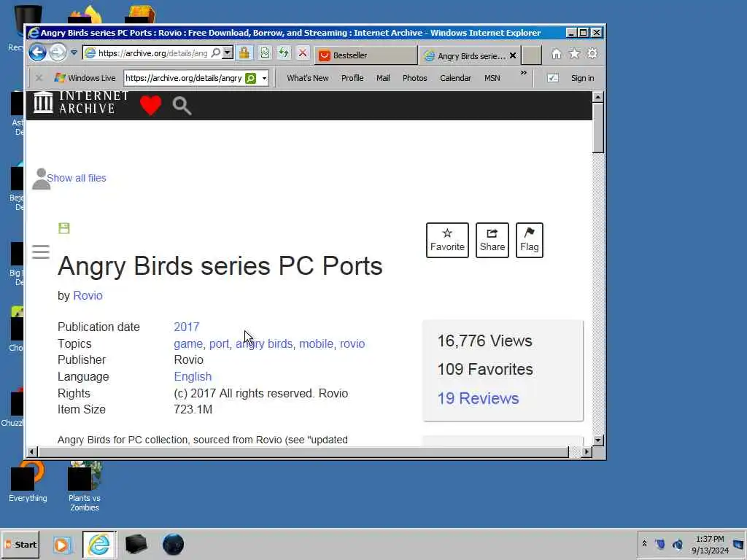Expand the Windows Live search options dropdown
747x560 pixels.
tap(264, 78)
